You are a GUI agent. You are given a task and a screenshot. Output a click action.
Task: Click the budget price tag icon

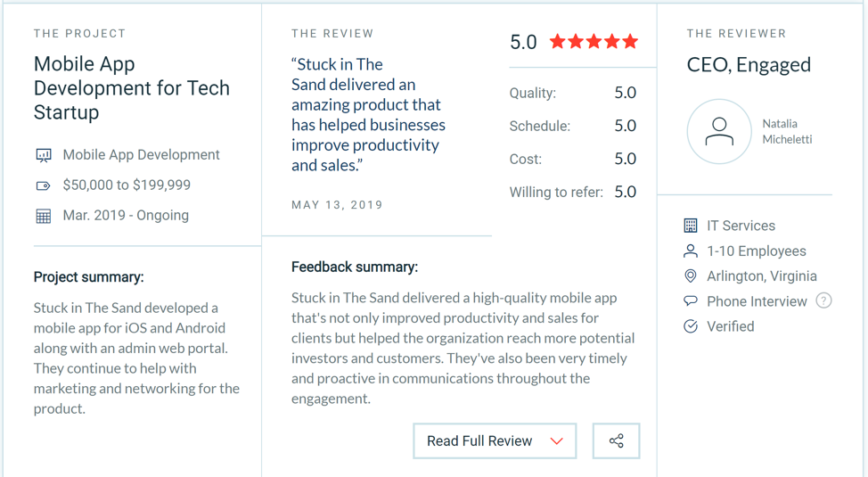click(x=43, y=185)
